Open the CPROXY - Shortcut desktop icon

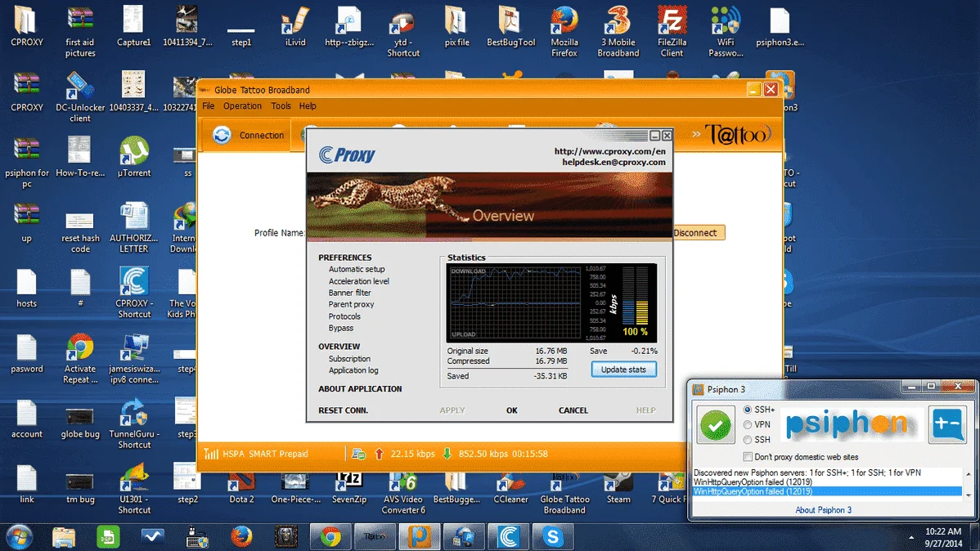[x=134, y=292]
